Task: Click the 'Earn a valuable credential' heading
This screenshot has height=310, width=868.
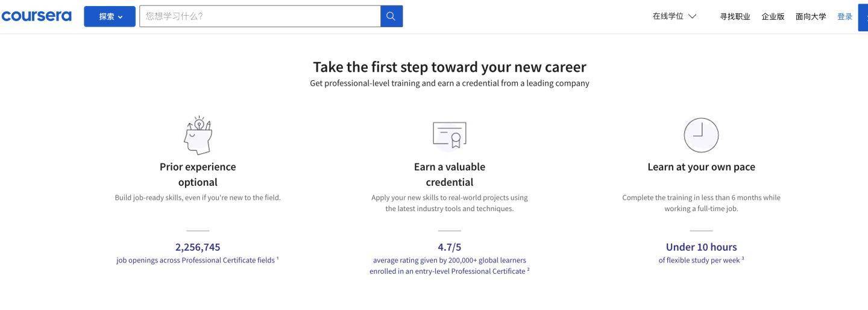Action: [450, 174]
